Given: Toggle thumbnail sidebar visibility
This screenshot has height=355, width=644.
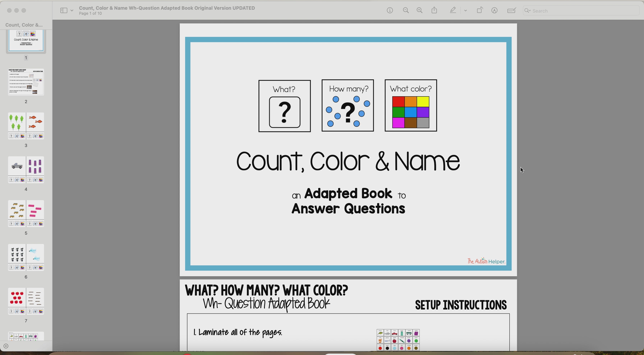Looking at the screenshot, I should click(64, 10).
